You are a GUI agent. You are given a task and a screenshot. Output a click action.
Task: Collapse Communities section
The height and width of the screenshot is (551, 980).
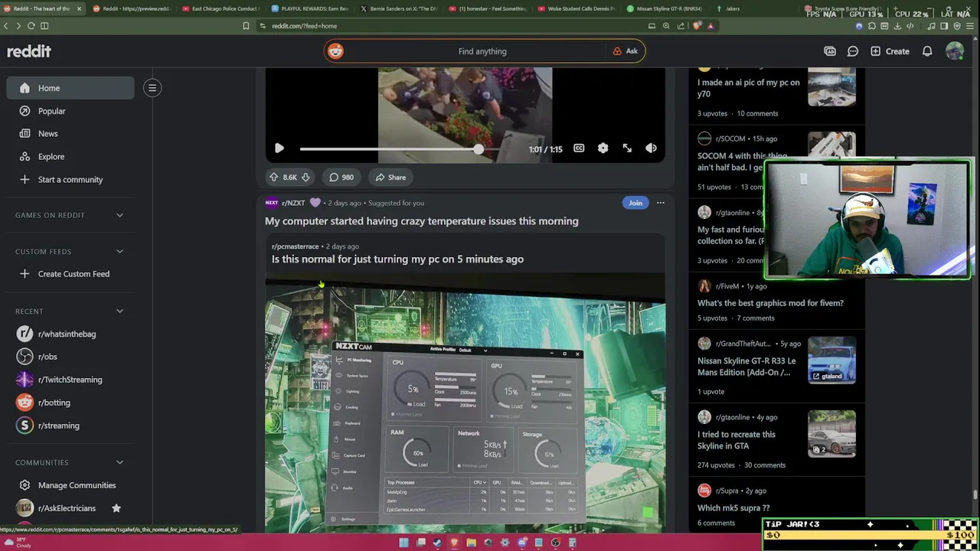tap(119, 462)
